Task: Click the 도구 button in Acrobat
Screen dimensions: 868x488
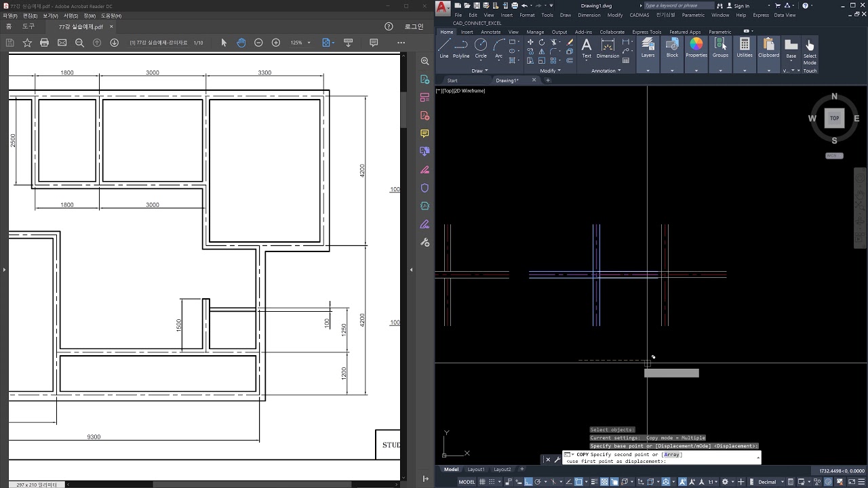Action: tap(28, 26)
